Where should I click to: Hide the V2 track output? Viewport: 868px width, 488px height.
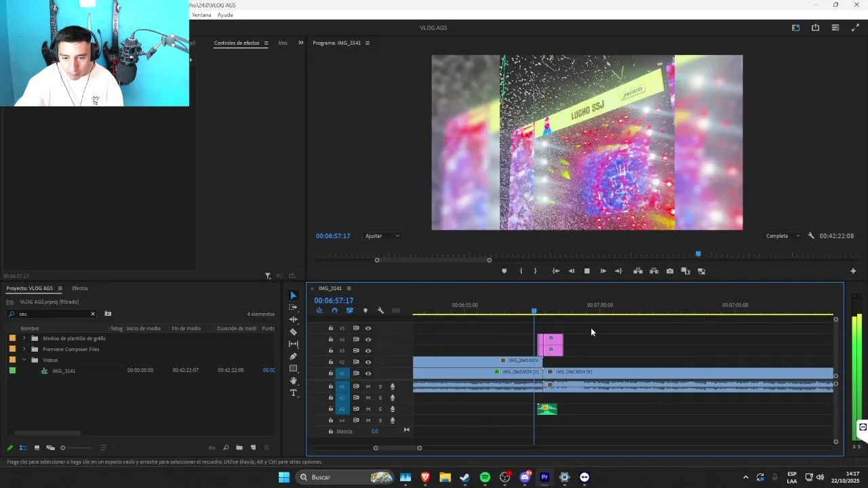click(x=368, y=362)
